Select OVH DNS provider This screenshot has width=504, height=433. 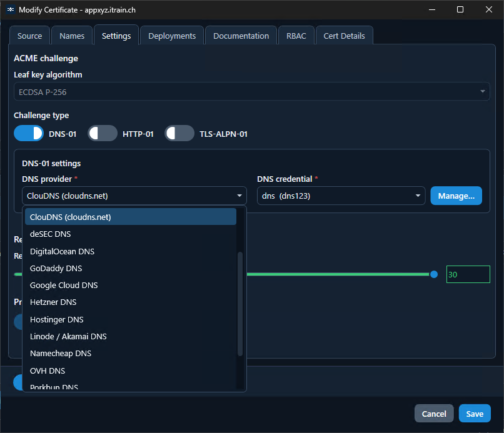coord(131,371)
